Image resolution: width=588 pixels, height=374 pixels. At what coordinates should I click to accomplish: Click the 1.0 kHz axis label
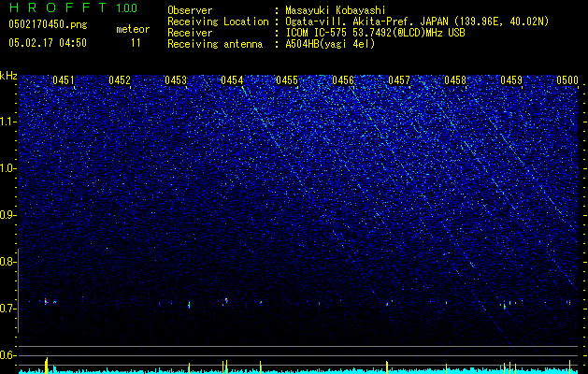pyautogui.click(x=7, y=168)
